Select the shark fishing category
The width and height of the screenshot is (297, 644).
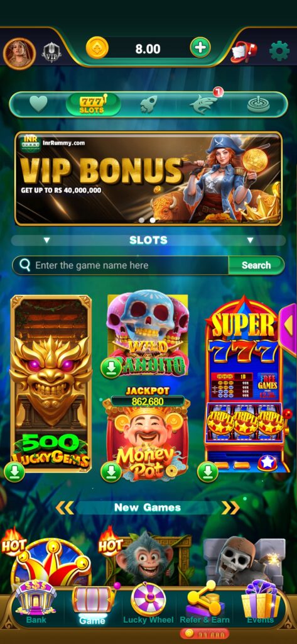pyautogui.click(x=203, y=104)
